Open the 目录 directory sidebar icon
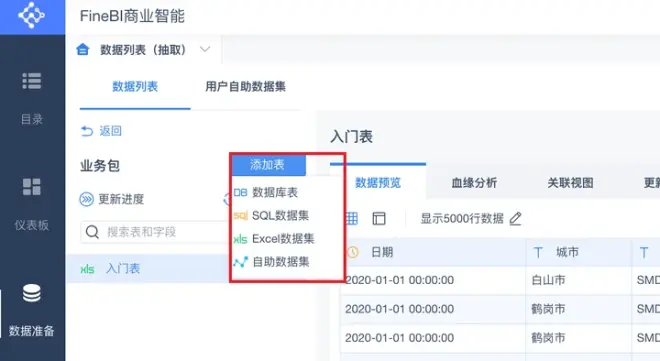 tap(32, 81)
